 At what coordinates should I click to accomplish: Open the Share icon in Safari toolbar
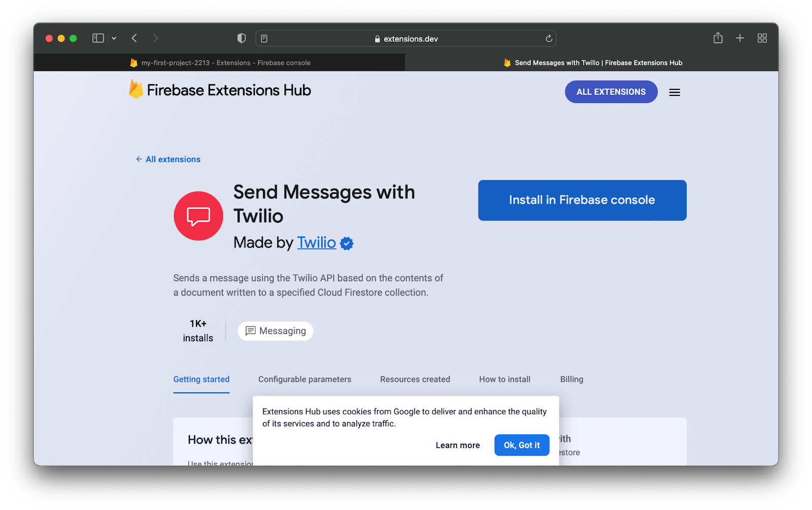[x=718, y=38]
